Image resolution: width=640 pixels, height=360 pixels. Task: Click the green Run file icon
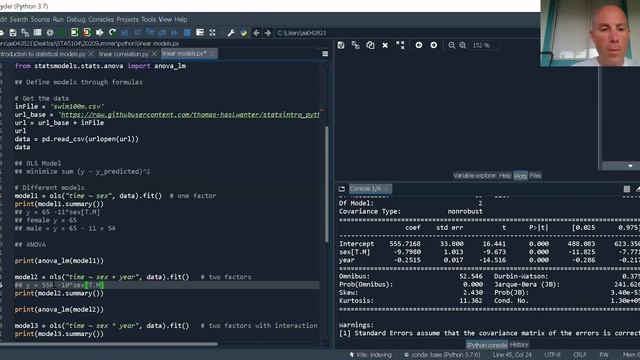point(62,33)
